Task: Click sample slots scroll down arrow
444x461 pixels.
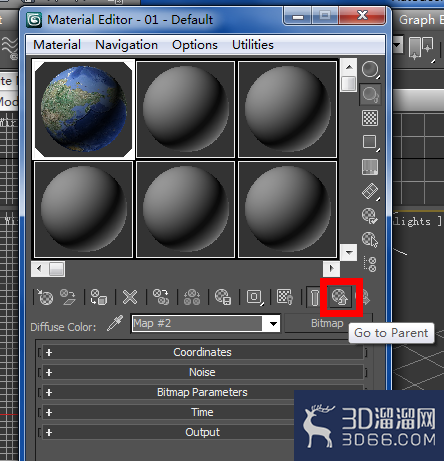Action: coord(349,252)
